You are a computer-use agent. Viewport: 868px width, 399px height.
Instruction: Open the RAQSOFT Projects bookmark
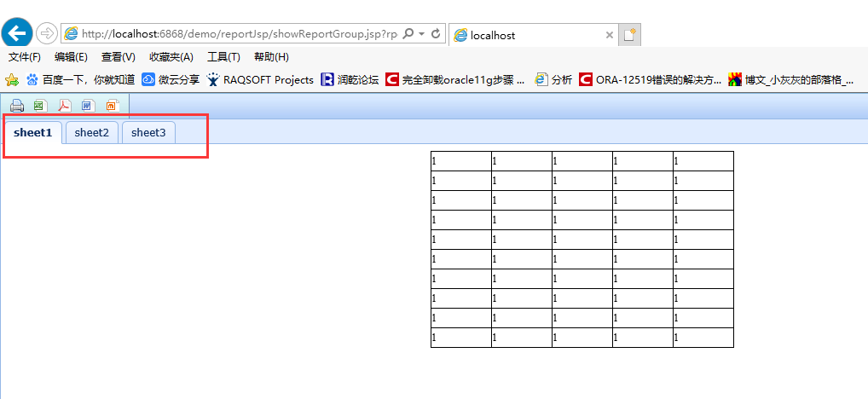coord(260,79)
